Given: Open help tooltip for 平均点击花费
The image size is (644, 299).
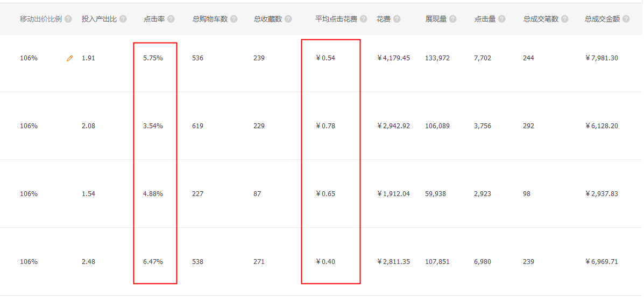Looking at the screenshot, I should click(x=364, y=19).
